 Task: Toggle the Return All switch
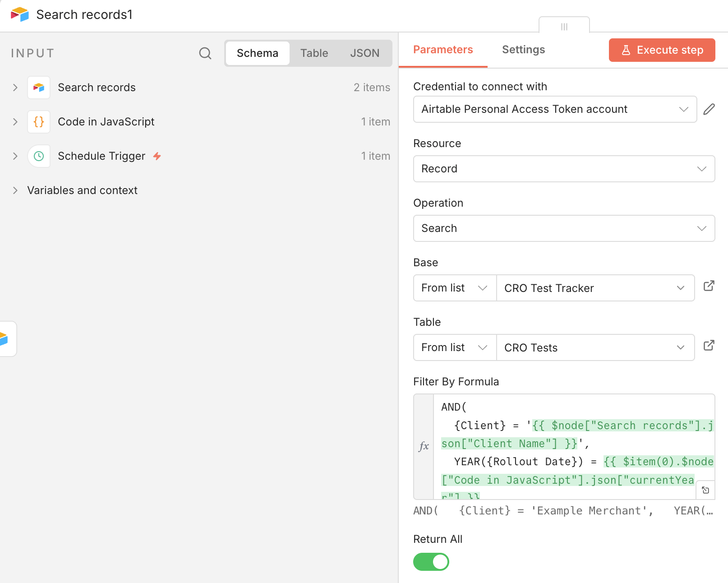[x=431, y=562]
